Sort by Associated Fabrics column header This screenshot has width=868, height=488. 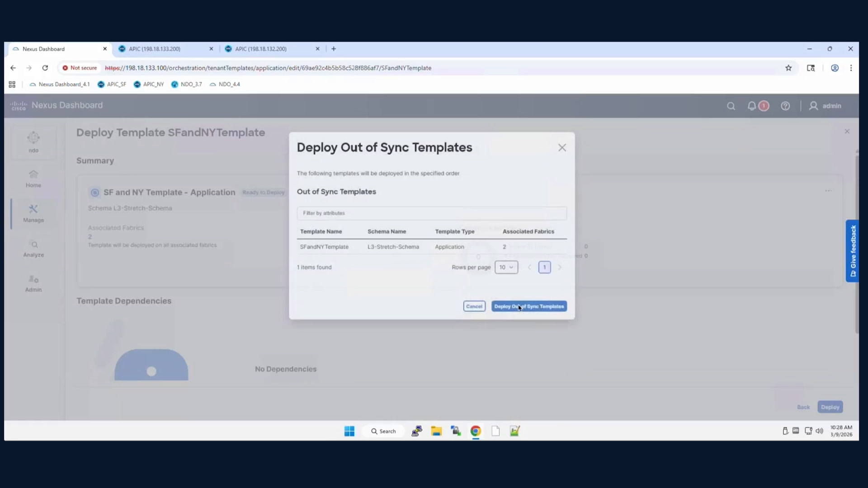528,231
